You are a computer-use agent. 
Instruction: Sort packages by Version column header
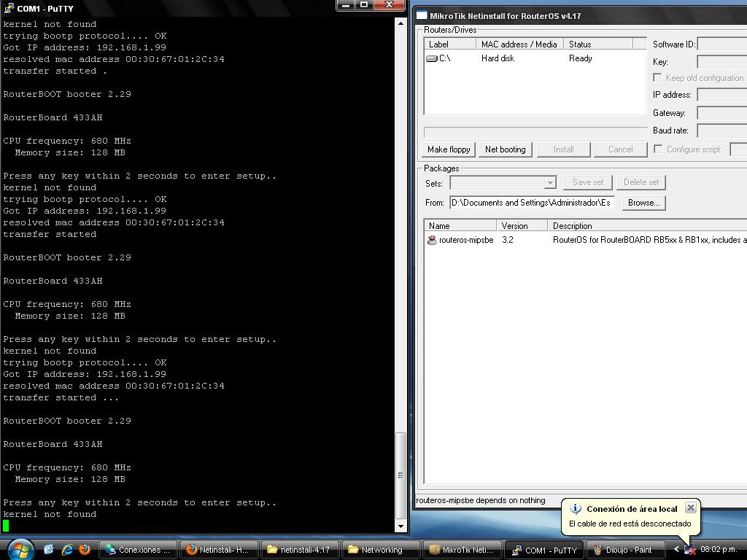[x=522, y=226]
